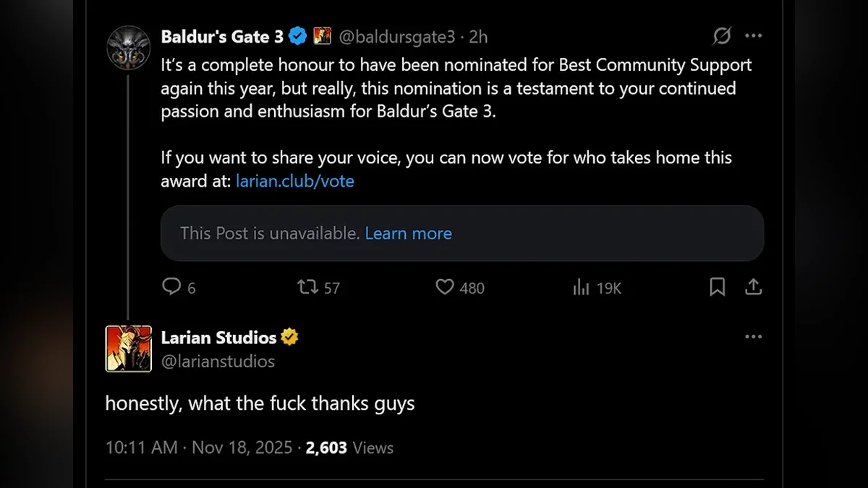Repost the Baldur's Gate 3 tweet
This screenshot has width=868, height=488.
pos(308,287)
